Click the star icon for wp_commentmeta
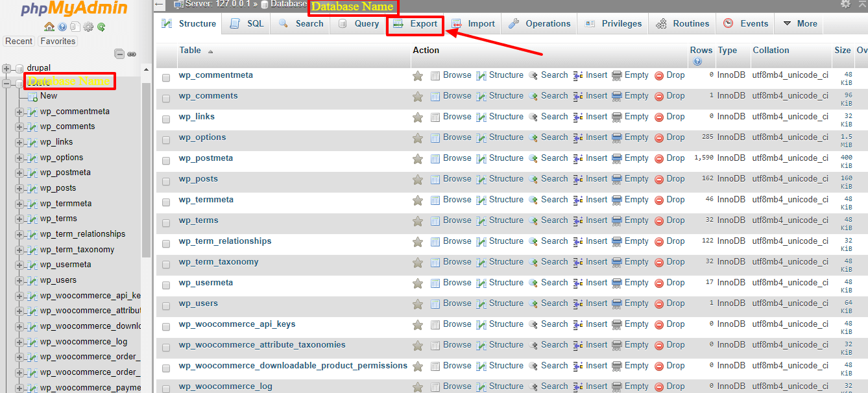This screenshot has width=868, height=393. (418, 76)
